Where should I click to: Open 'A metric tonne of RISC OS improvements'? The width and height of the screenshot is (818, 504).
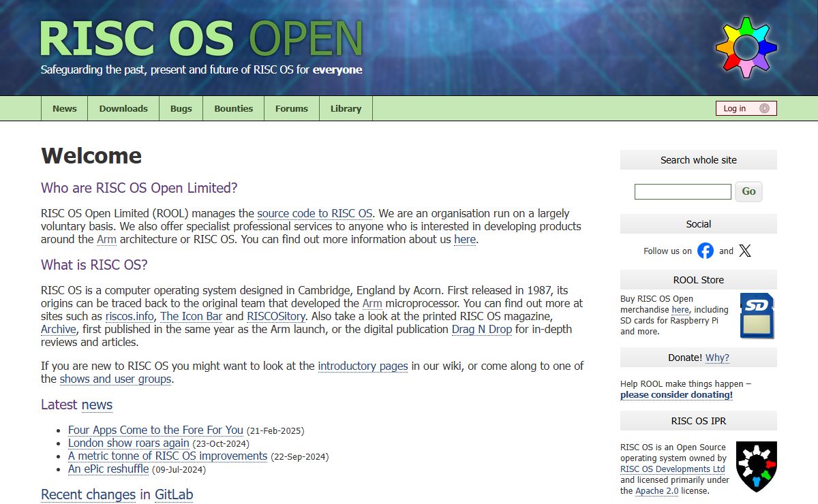click(x=168, y=456)
